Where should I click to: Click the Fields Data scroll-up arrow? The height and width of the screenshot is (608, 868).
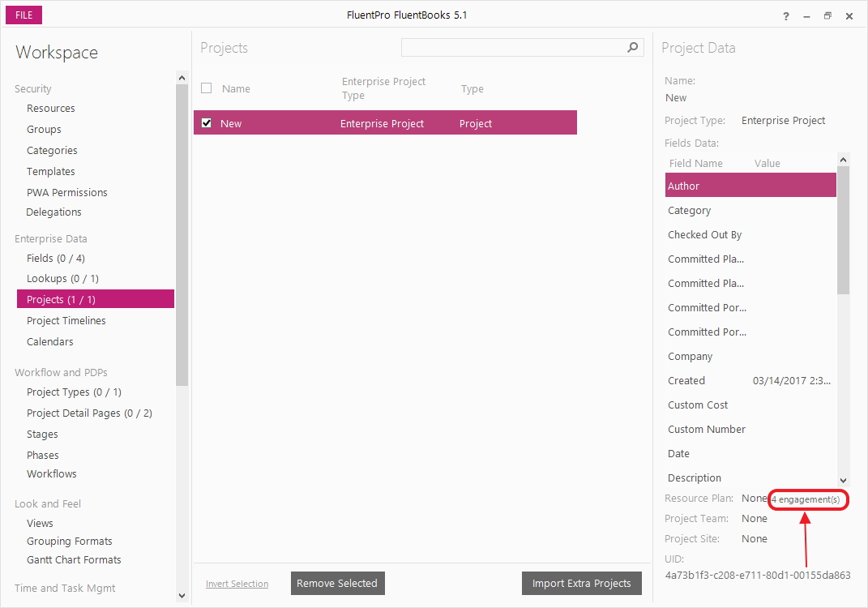click(x=843, y=160)
